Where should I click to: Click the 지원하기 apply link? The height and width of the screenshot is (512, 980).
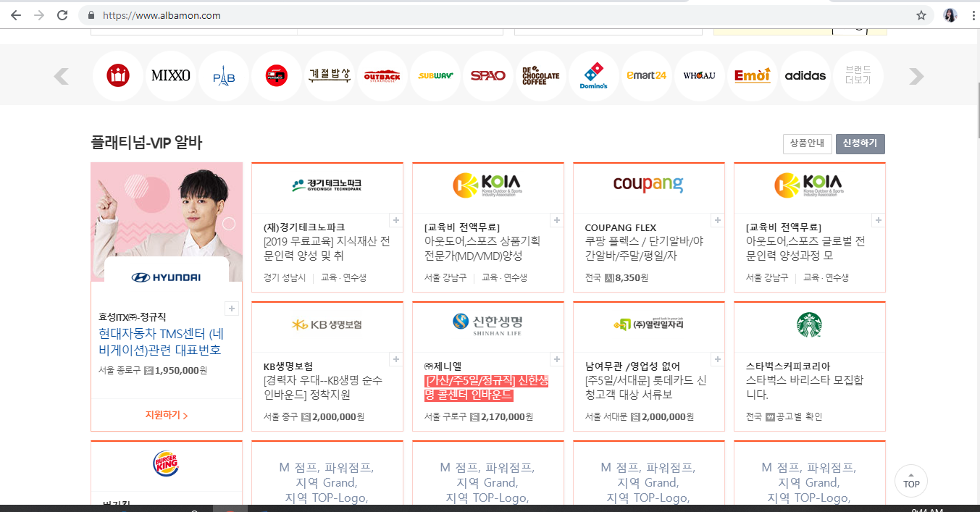[167, 416]
